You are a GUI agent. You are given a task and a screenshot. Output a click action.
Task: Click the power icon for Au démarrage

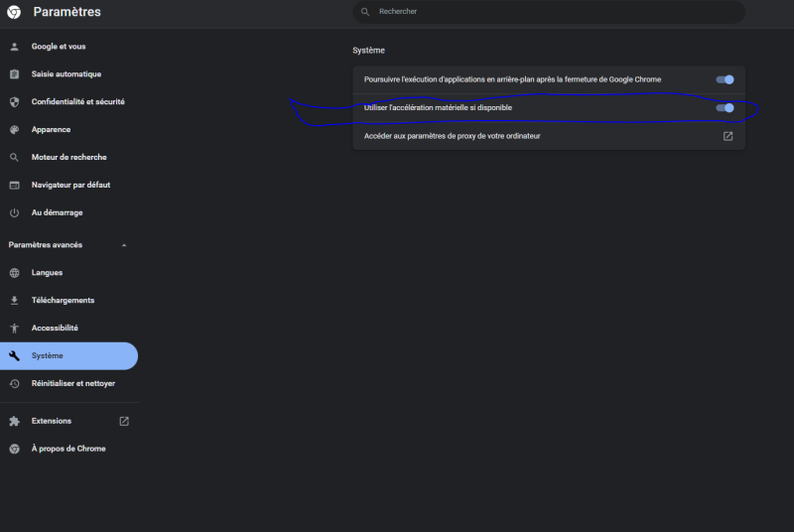[14, 212]
